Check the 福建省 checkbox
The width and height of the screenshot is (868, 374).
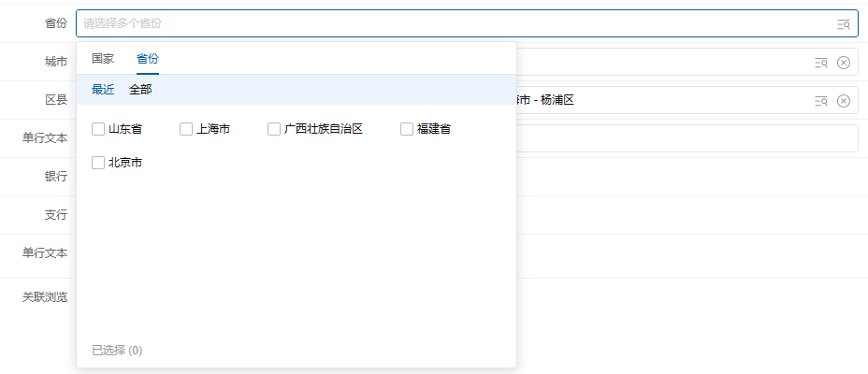pyautogui.click(x=407, y=129)
